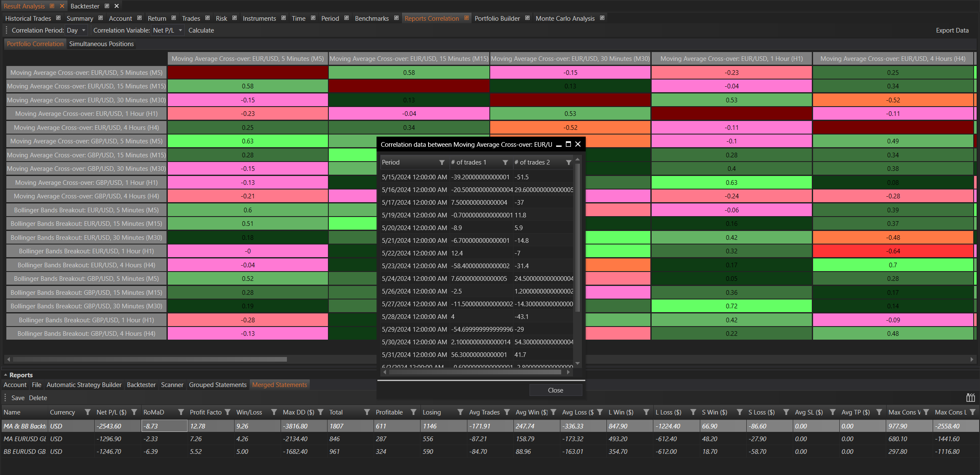Filter the '# of trades 1' column
The width and height of the screenshot is (980, 475).
[x=505, y=162]
